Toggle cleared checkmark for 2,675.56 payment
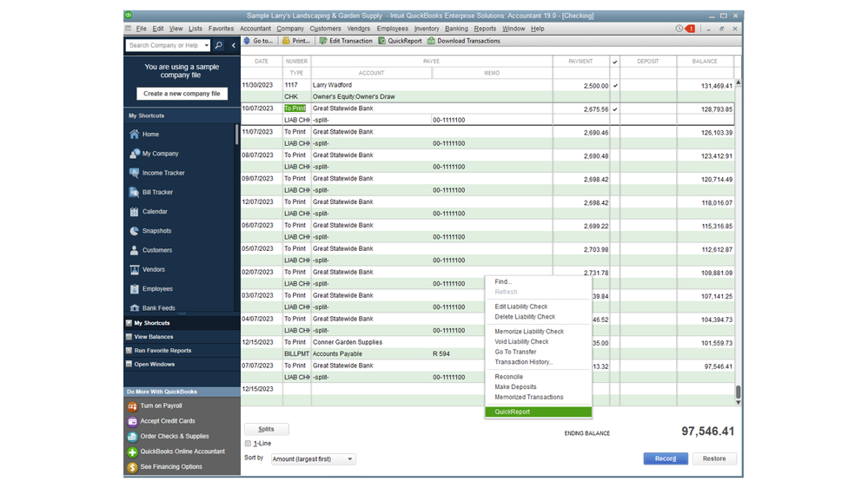 pyautogui.click(x=615, y=109)
